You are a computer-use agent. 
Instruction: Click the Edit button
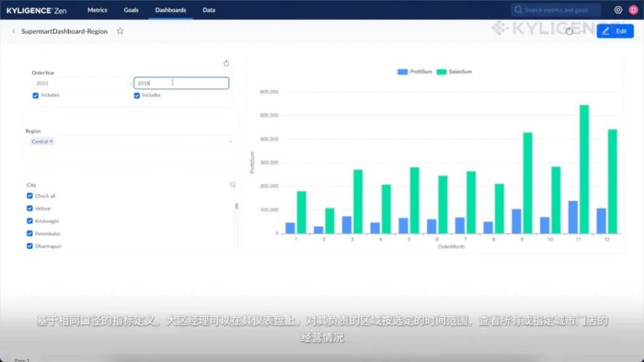[615, 31]
